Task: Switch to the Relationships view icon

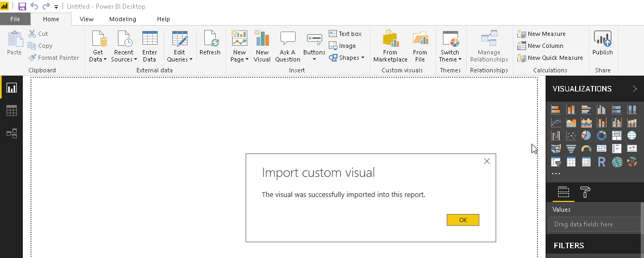Action: 11,133
